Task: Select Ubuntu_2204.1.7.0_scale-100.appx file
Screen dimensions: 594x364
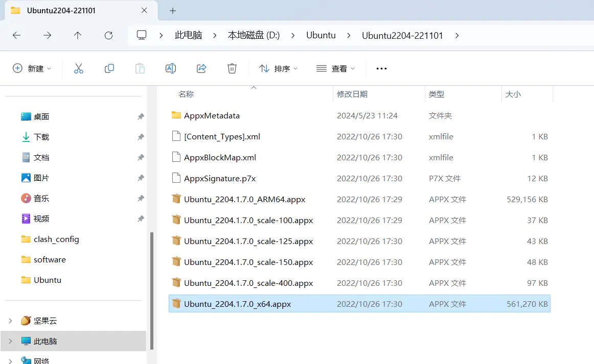Action: click(x=359, y=220)
